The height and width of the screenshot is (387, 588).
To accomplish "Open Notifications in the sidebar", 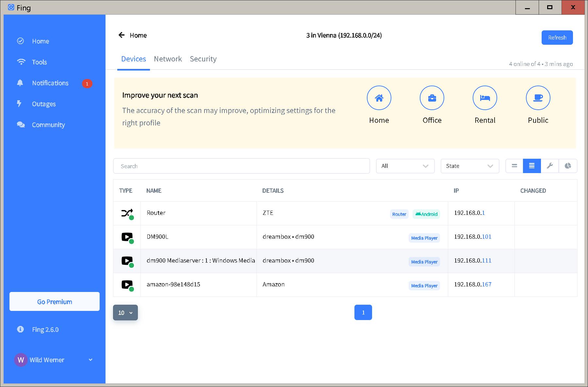I will click(x=50, y=83).
